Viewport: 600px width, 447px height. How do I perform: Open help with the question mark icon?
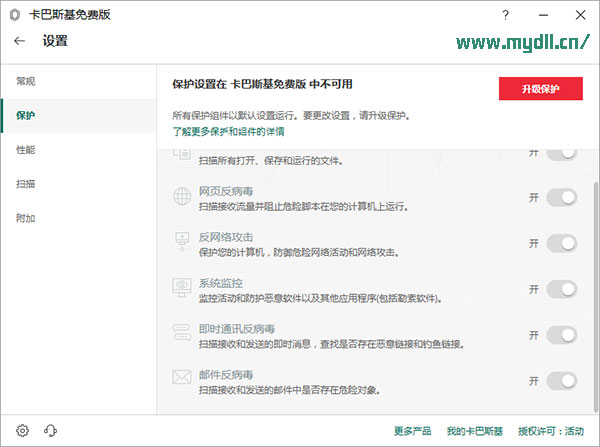(x=505, y=15)
